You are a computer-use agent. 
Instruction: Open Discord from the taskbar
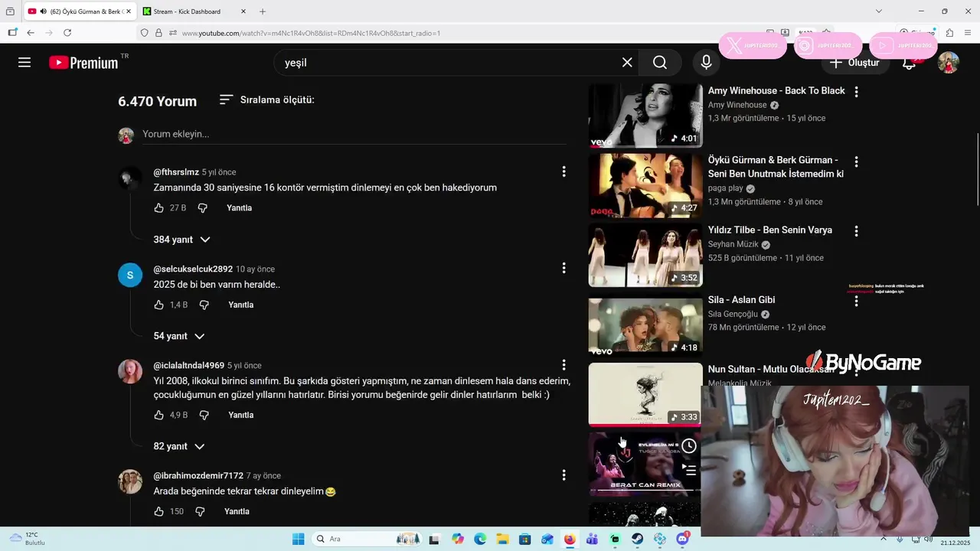pos(682,539)
